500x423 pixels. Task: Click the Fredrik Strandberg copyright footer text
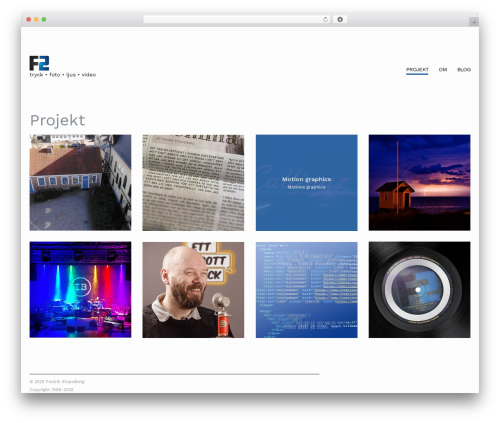tap(57, 382)
